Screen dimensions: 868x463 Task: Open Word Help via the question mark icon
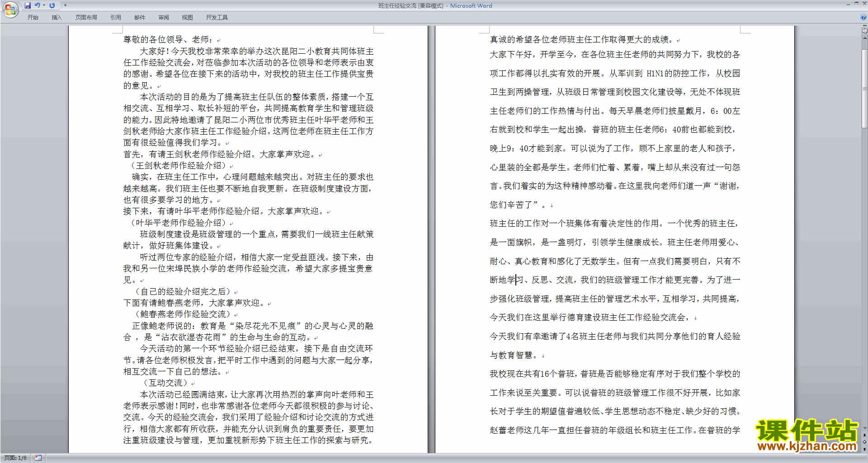tap(863, 17)
